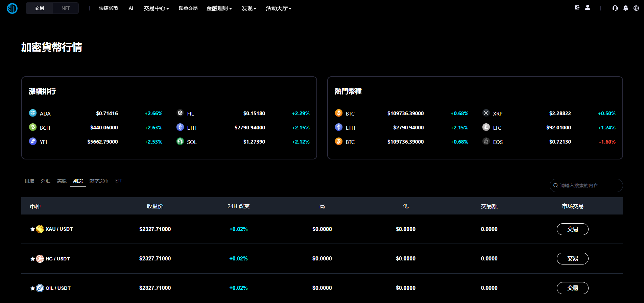
Task: Toggle favorite star for HG / USDT
Action: [33, 259]
